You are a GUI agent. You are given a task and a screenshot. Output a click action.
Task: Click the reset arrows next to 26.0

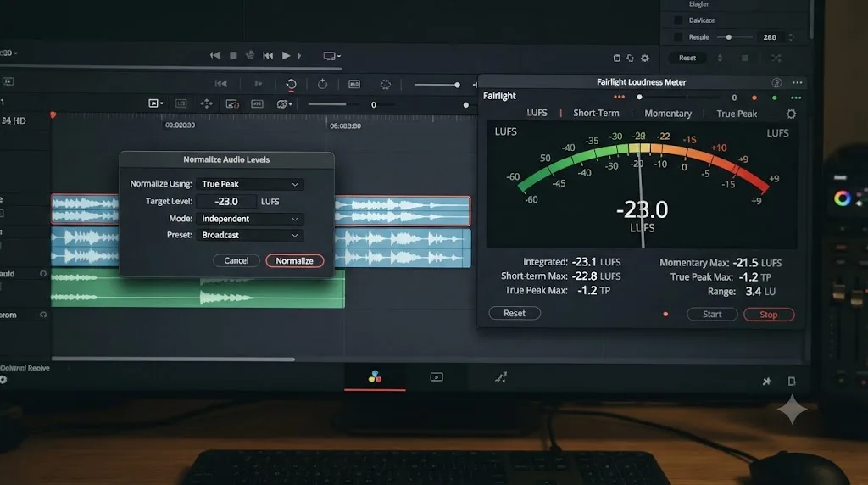pyautogui.click(x=792, y=37)
